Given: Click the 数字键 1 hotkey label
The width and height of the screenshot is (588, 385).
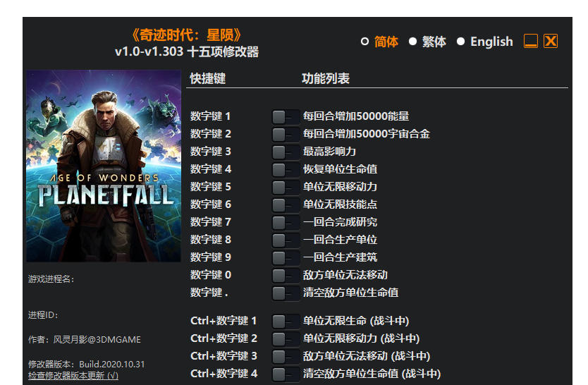Looking at the screenshot, I should pyautogui.click(x=210, y=116).
